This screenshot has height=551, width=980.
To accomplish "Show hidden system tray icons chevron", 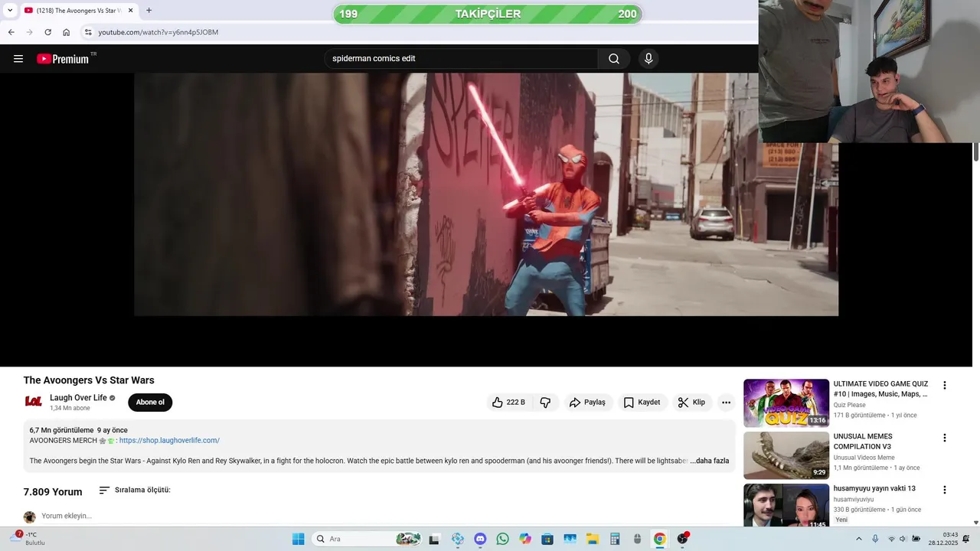I will 858,539.
